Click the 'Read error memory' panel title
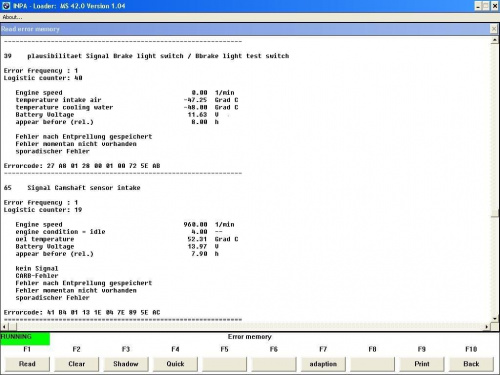Image resolution: width=500 pixels, height=375 pixels. [x=30, y=29]
